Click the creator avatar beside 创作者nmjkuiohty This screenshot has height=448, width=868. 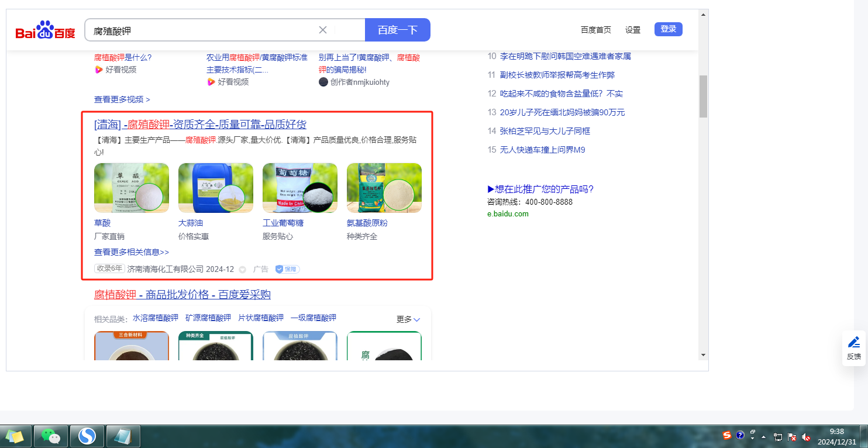tap(323, 82)
